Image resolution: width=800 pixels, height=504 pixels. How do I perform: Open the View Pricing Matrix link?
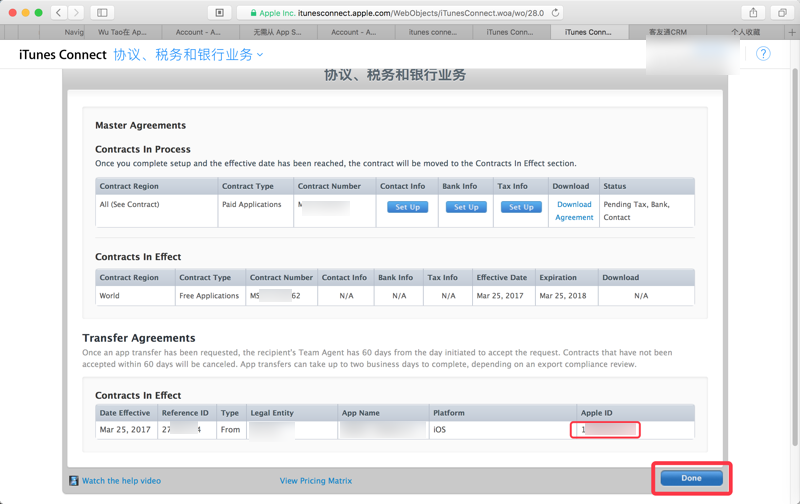click(316, 481)
